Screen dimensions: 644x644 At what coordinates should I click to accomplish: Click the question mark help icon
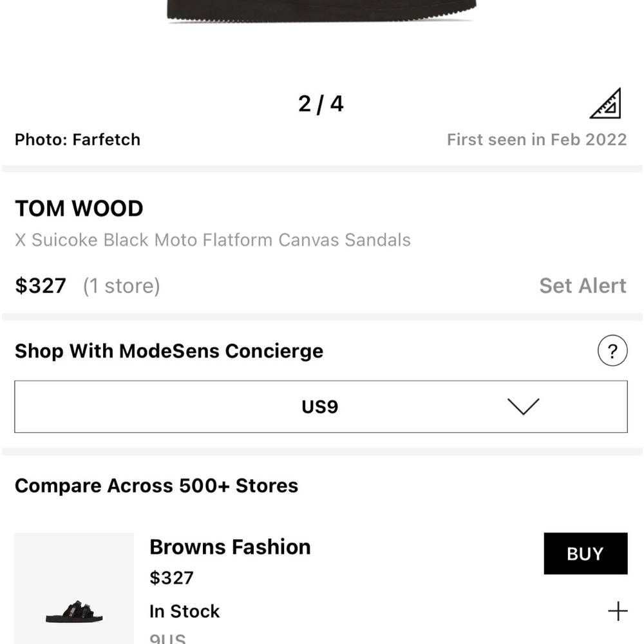(x=612, y=352)
